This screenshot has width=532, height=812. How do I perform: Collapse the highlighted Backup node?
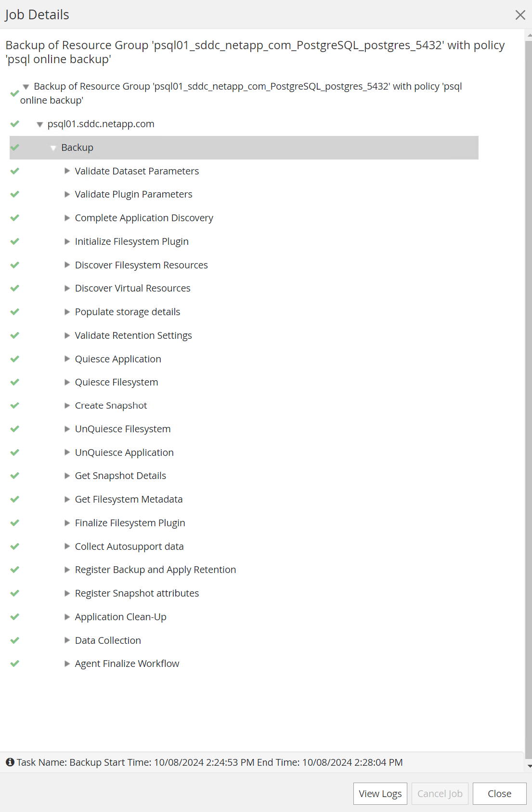[53, 148]
